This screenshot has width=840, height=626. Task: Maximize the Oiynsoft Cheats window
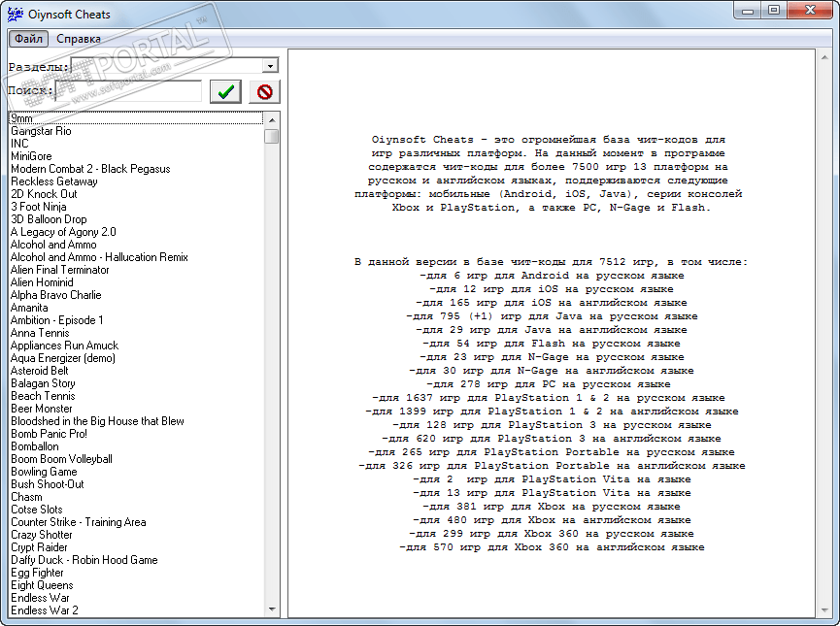(x=774, y=10)
